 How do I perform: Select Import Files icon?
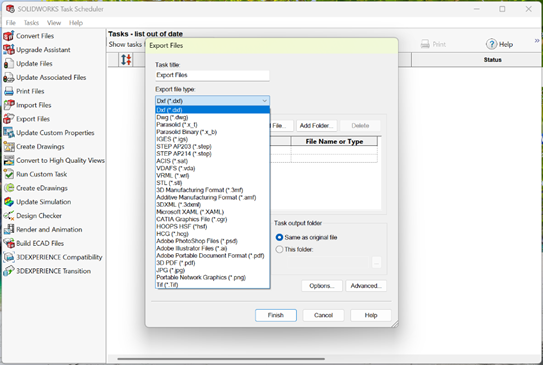tap(9, 105)
